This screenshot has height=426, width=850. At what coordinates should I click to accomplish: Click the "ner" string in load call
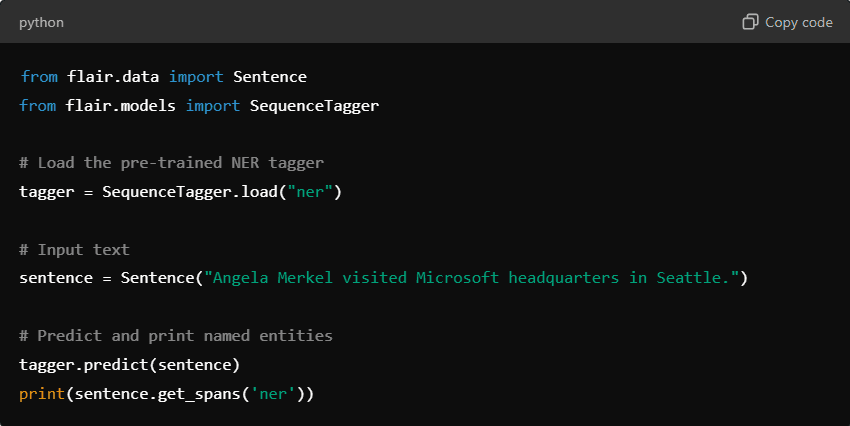(x=310, y=192)
